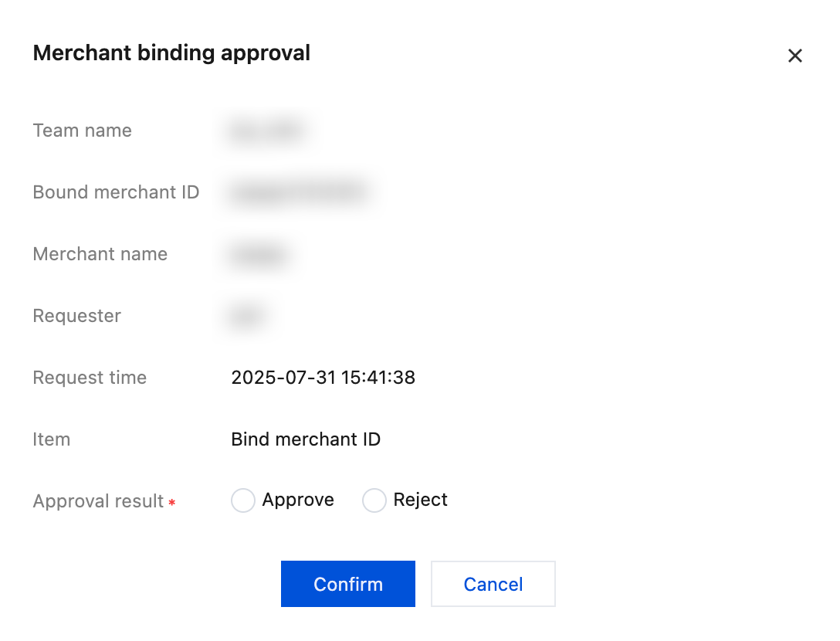Click the 2025-07-31 15:41:38 timestamp value
This screenshot has width=840, height=641.
click(323, 378)
